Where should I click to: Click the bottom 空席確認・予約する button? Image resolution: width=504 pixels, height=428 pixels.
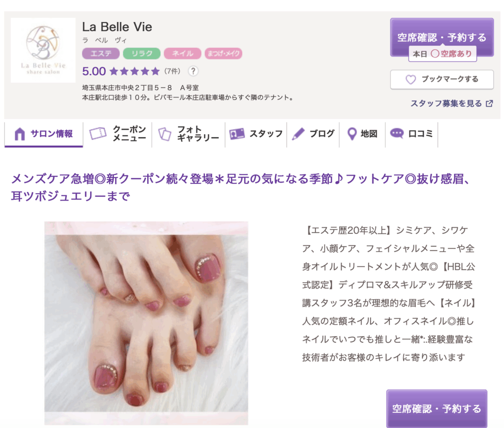pos(437,409)
